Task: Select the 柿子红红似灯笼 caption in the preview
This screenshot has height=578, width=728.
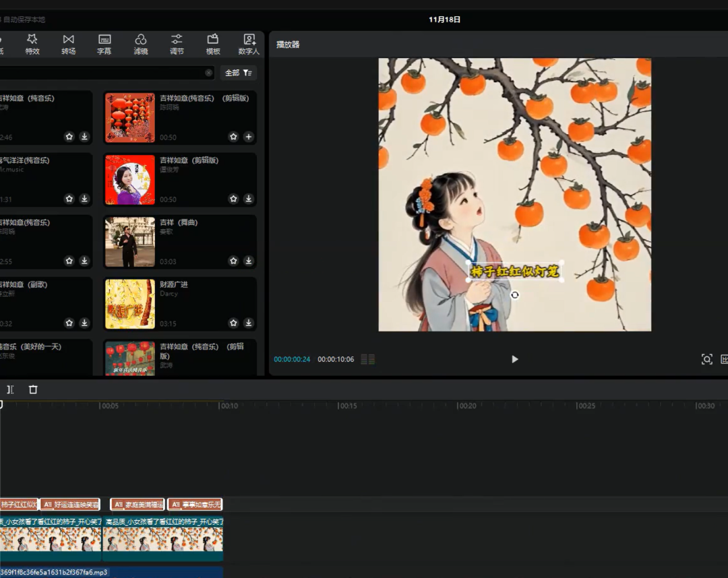Action: [x=514, y=271]
